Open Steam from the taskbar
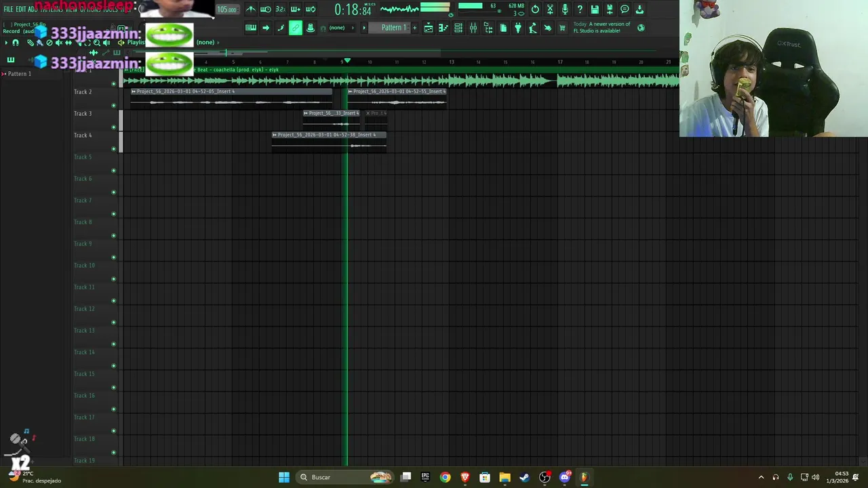 click(x=525, y=477)
